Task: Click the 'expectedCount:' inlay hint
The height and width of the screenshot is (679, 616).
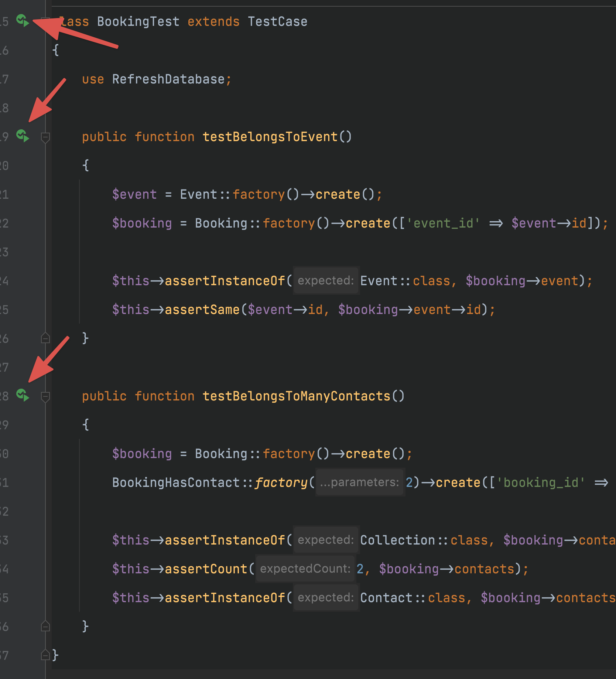Action: (x=305, y=569)
